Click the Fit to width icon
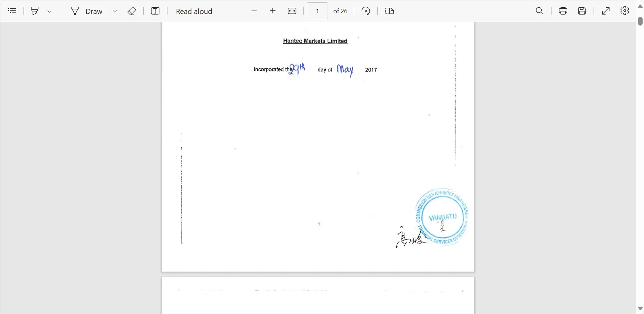The image size is (644, 314). 292,11
